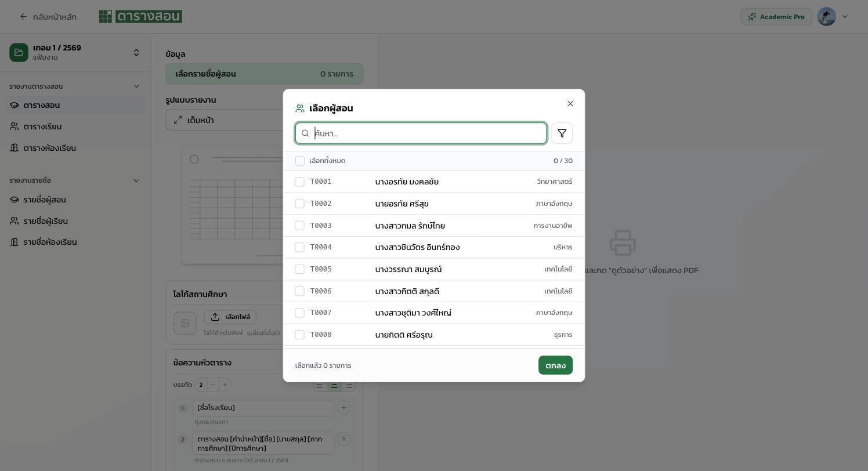This screenshot has height=471, width=868.
Task: Select teacher name นายกิตติ ศรีอรุณ
Action: point(404,335)
